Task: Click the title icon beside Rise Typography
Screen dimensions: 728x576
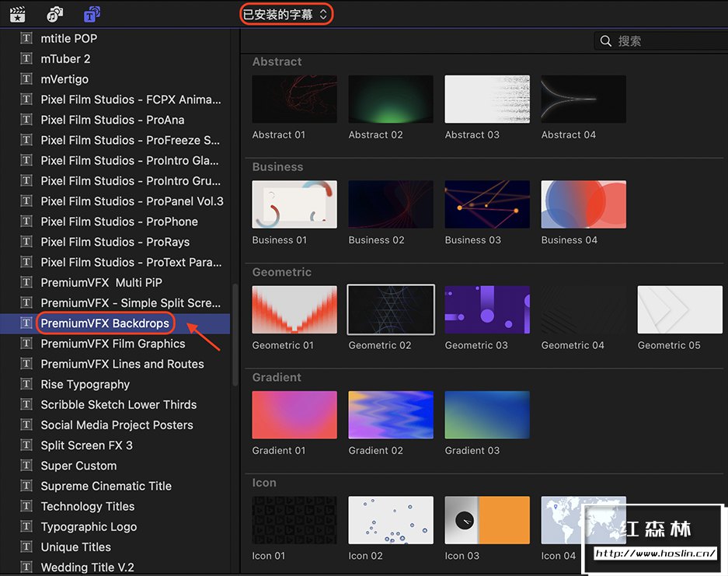Action: (x=27, y=384)
